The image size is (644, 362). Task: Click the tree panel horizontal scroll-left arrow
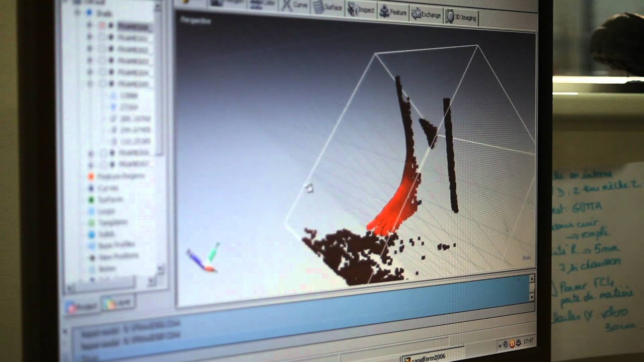pos(71,288)
